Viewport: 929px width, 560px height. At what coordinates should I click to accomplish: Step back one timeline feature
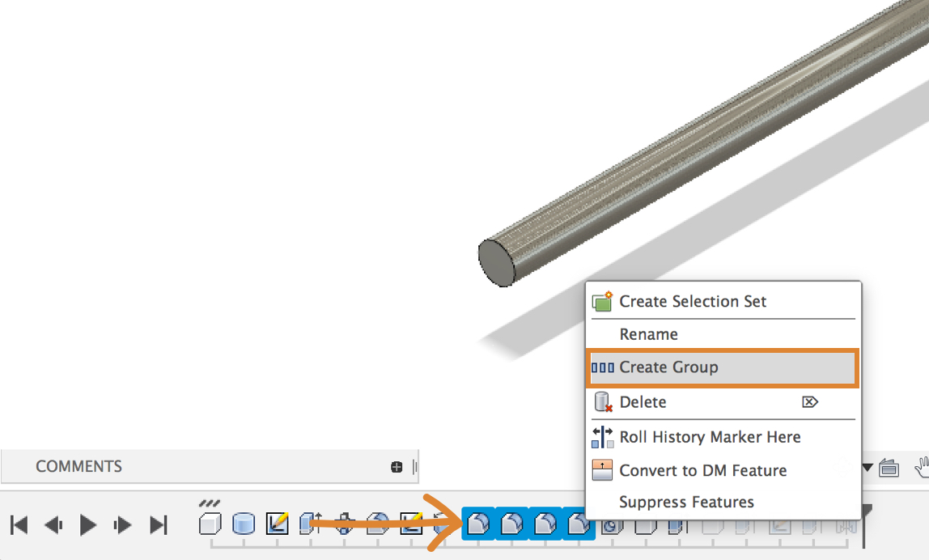[53, 525]
